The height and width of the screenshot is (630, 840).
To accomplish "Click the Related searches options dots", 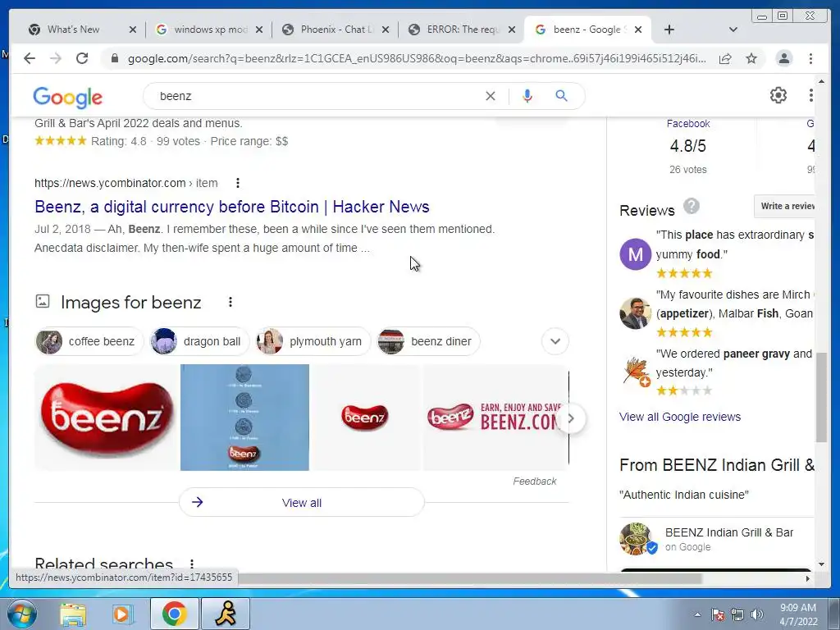I will 191,564.
